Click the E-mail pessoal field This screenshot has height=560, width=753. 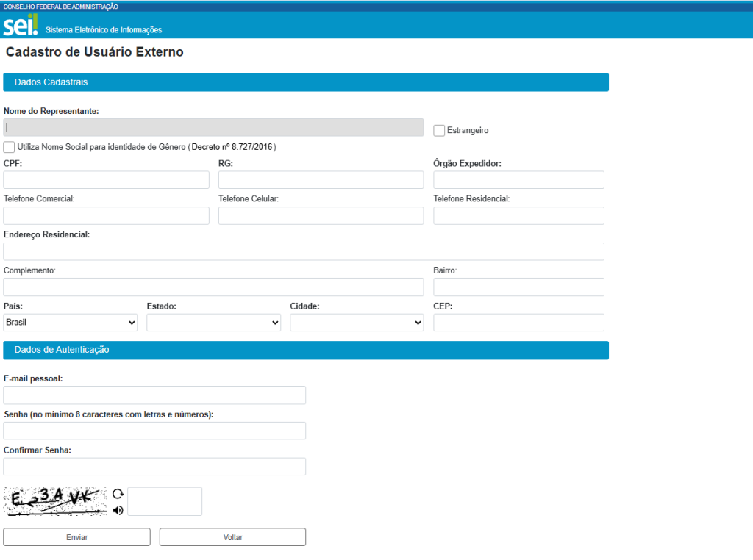coord(154,395)
